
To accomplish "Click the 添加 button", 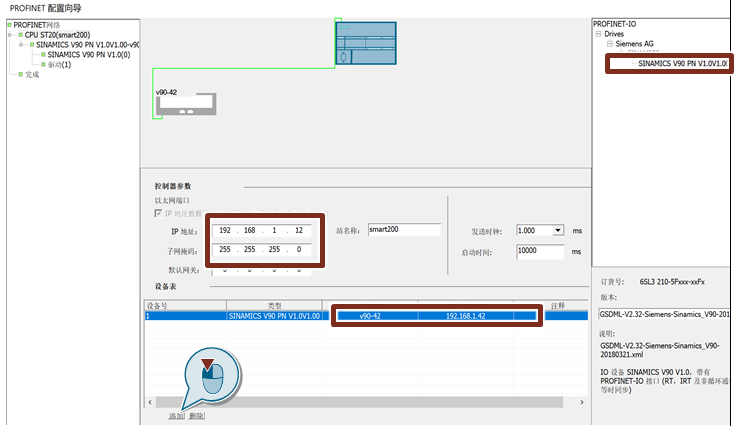I will coord(176,416).
